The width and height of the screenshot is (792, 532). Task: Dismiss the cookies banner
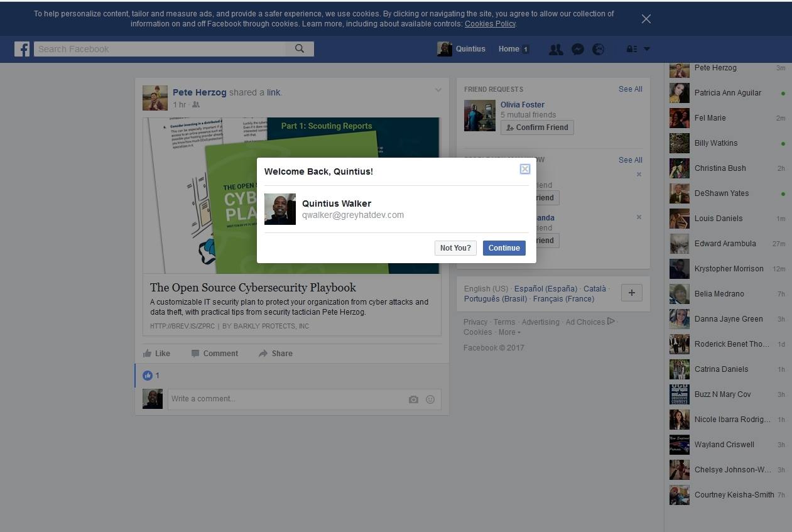[646, 19]
